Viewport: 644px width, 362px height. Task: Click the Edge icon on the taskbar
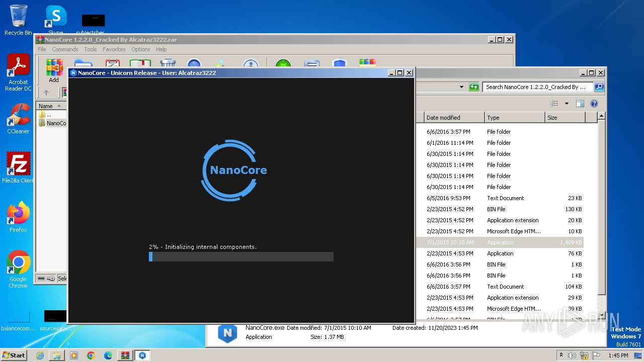pyautogui.click(x=108, y=355)
